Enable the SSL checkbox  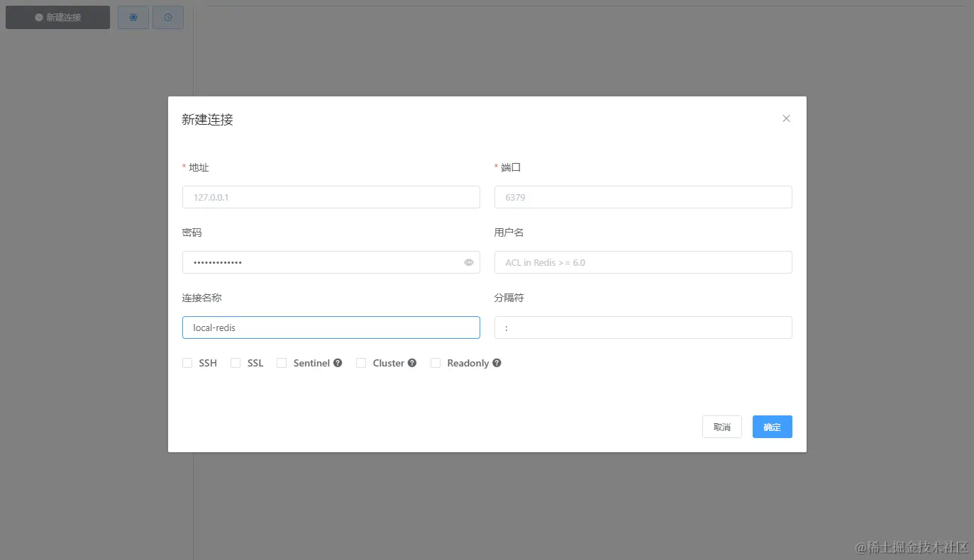tap(236, 363)
